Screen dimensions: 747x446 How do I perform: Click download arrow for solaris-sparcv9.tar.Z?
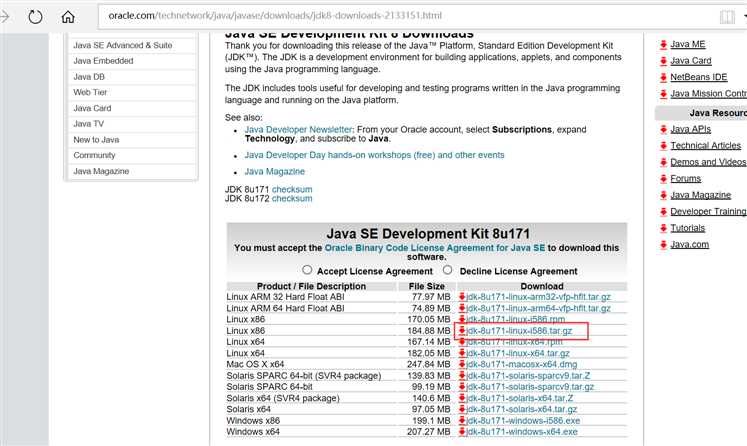[462, 375]
